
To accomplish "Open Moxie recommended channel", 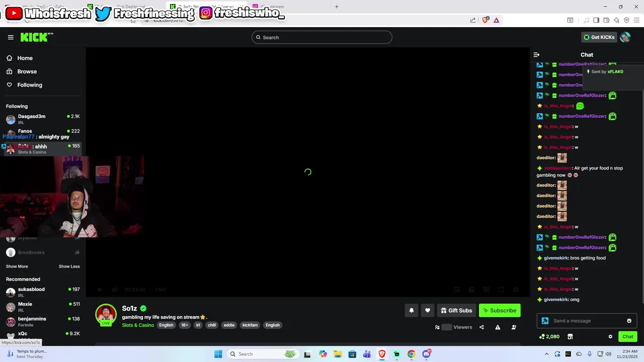I will [43, 307].
